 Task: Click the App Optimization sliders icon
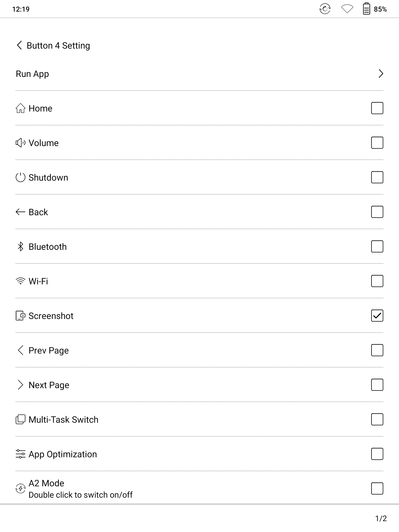21,454
